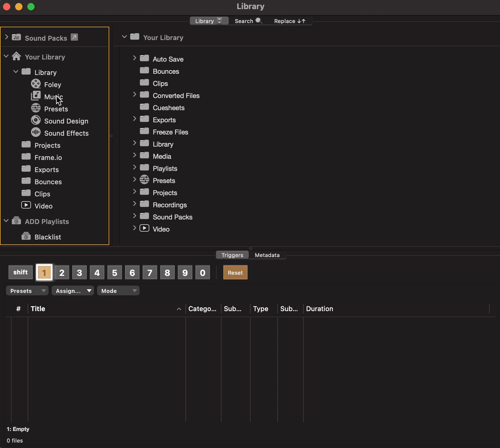
Task: Click the Presets sliders icon in sidebar
Action: tap(36, 108)
